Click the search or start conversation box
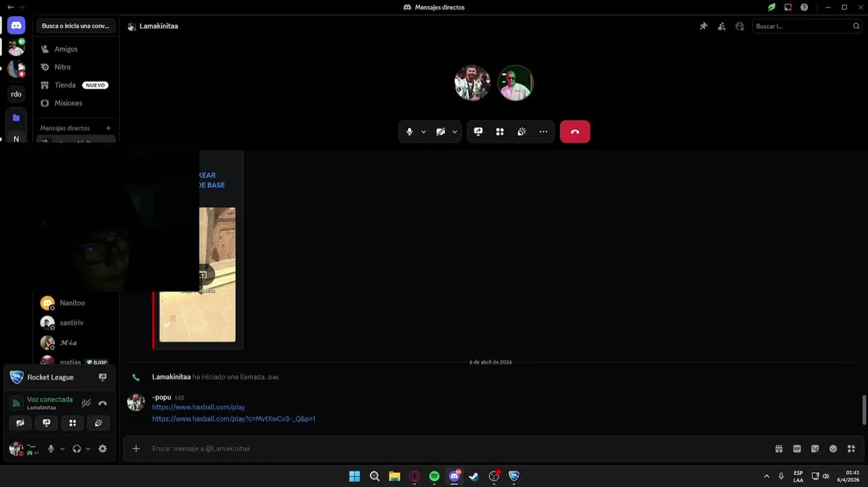This screenshot has width=868, height=487. [x=76, y=26]
